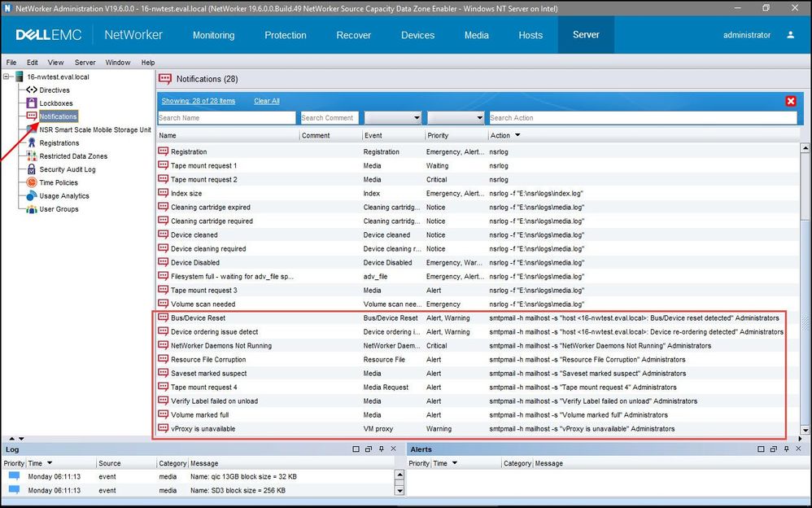Open the File menu
The height and width of the screenshot is (508, 812).
pos(11,62)
